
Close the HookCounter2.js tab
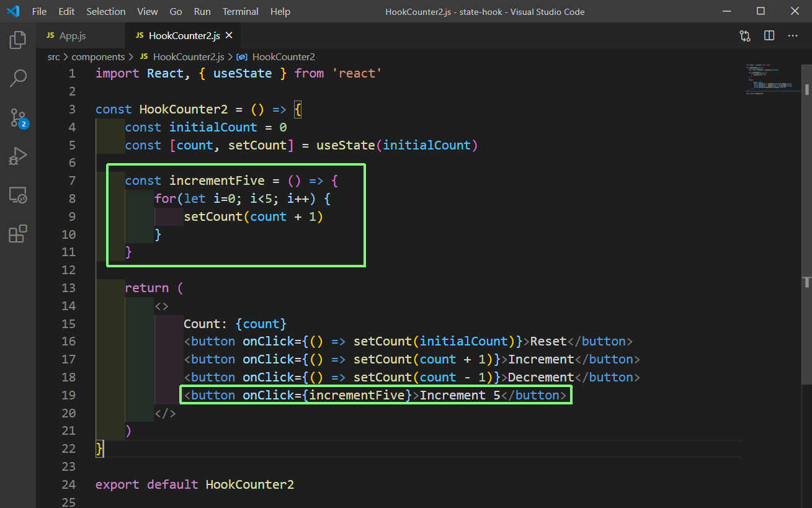(230, 36)
